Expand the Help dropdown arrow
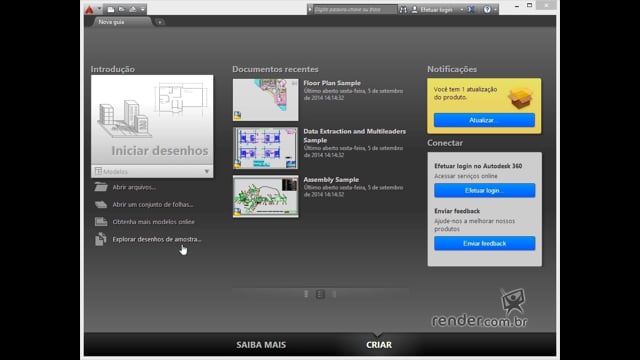This screenshot has height=360, width=640. point(495,9)
